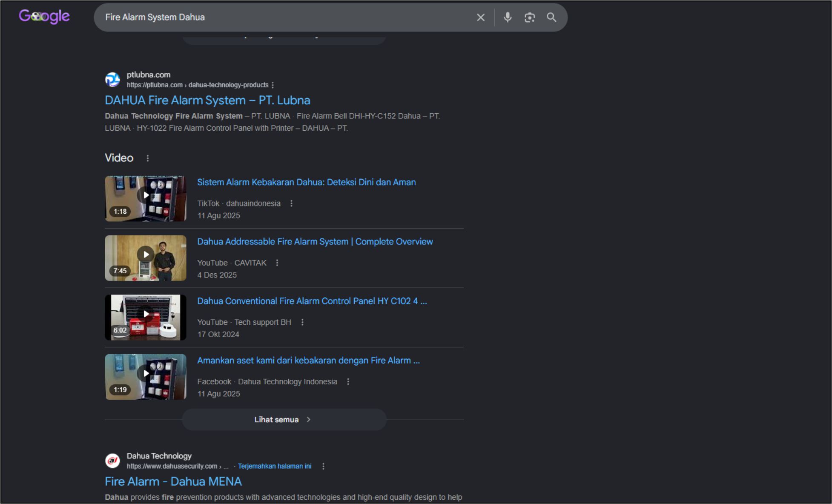The image size is (832, 504).
Task: Click Terjemahkan halaman ini link
Action: click(275, 467)
